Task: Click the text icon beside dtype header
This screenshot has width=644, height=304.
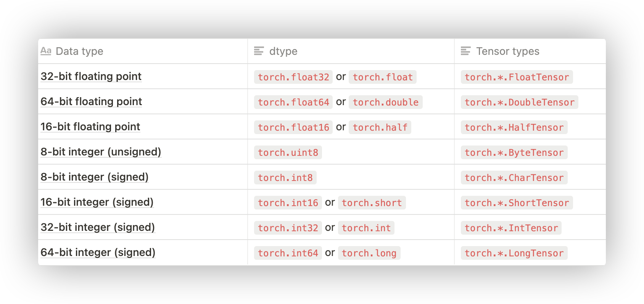Action: (x=259, y=51)
